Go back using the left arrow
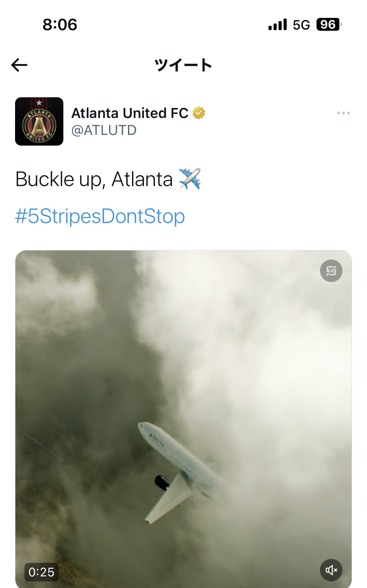This screenshot has width=367, height=588. coord(19,65)
